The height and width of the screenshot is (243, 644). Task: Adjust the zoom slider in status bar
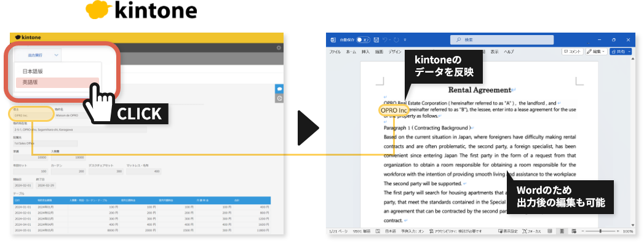point(600,231)
